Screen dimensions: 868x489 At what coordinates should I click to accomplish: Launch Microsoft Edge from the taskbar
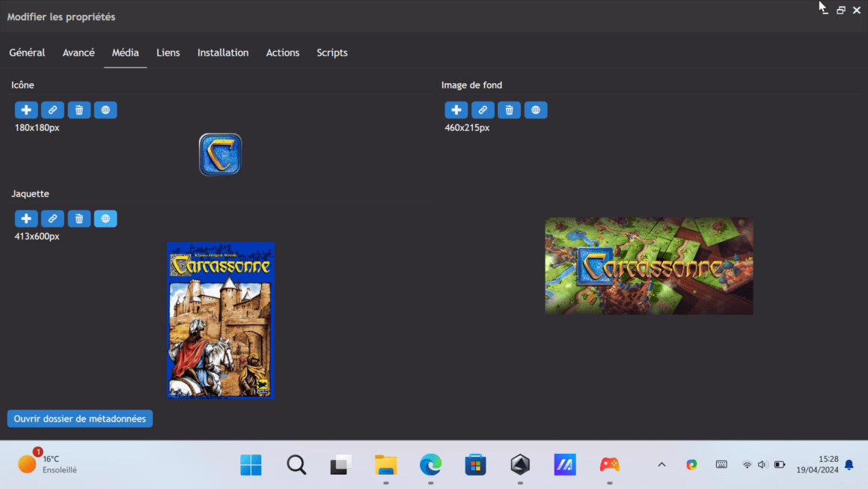click(x=431, y=464)
